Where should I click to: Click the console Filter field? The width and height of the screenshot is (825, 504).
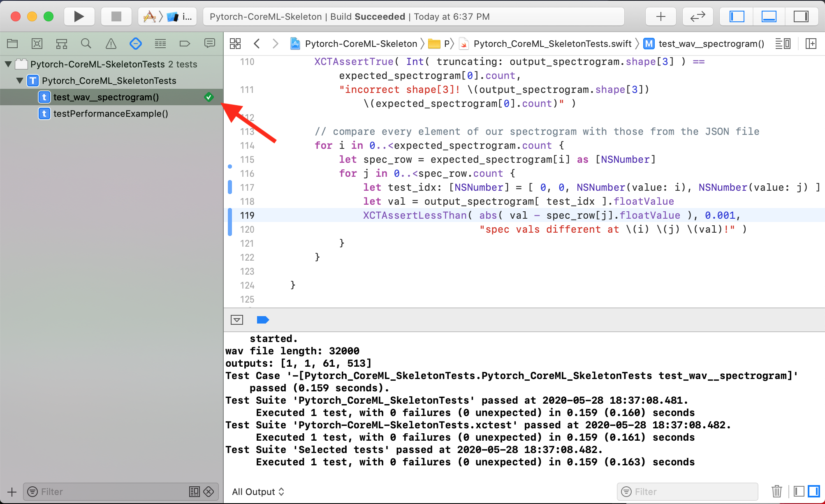[x=688, y=492]
